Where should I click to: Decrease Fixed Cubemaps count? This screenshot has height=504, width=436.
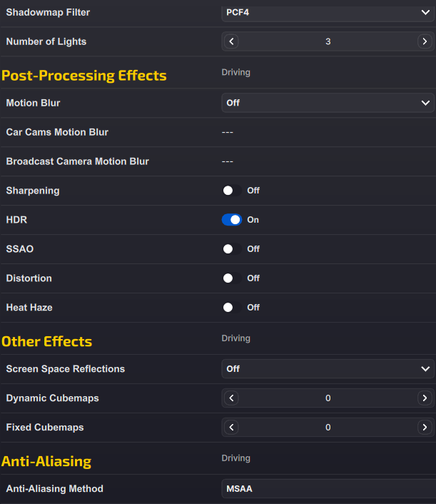[x=231, y=428]
